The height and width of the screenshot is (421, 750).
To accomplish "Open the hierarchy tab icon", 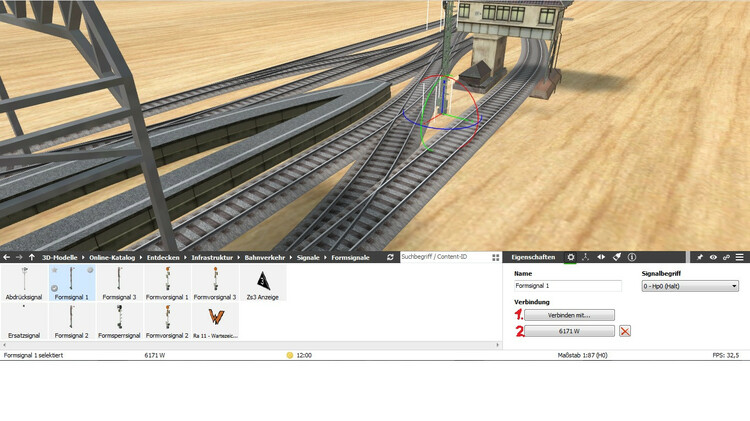I will click(585, 257).
